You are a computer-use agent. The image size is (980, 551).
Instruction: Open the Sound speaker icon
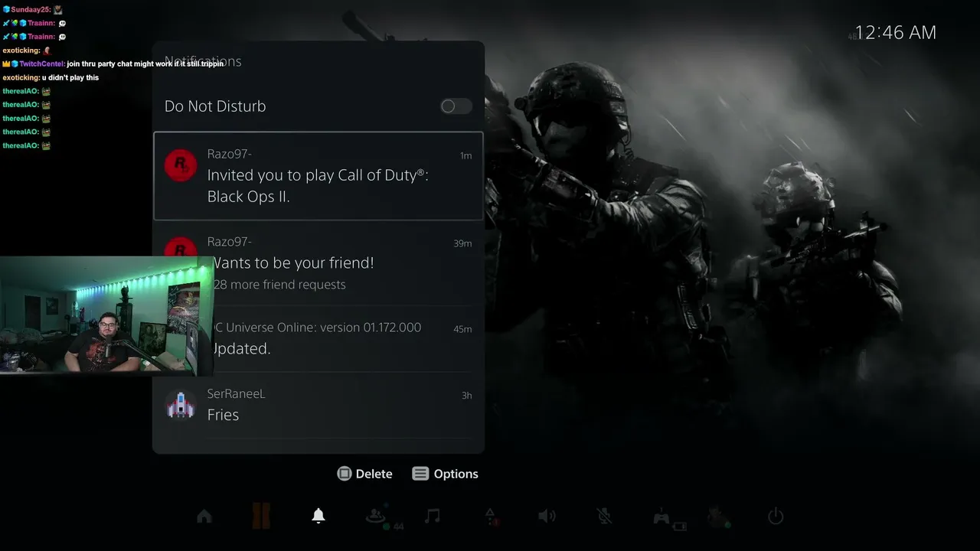pos(547,517)
